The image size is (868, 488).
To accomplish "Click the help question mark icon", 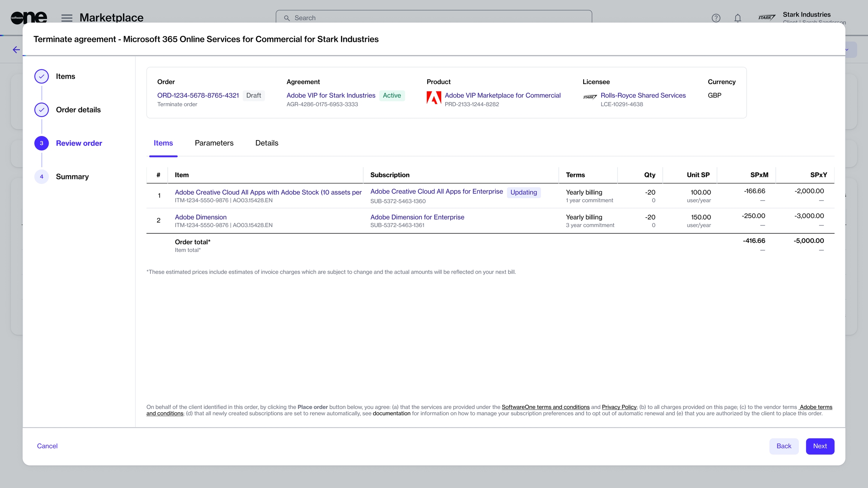I will click(x=716, y=18).
